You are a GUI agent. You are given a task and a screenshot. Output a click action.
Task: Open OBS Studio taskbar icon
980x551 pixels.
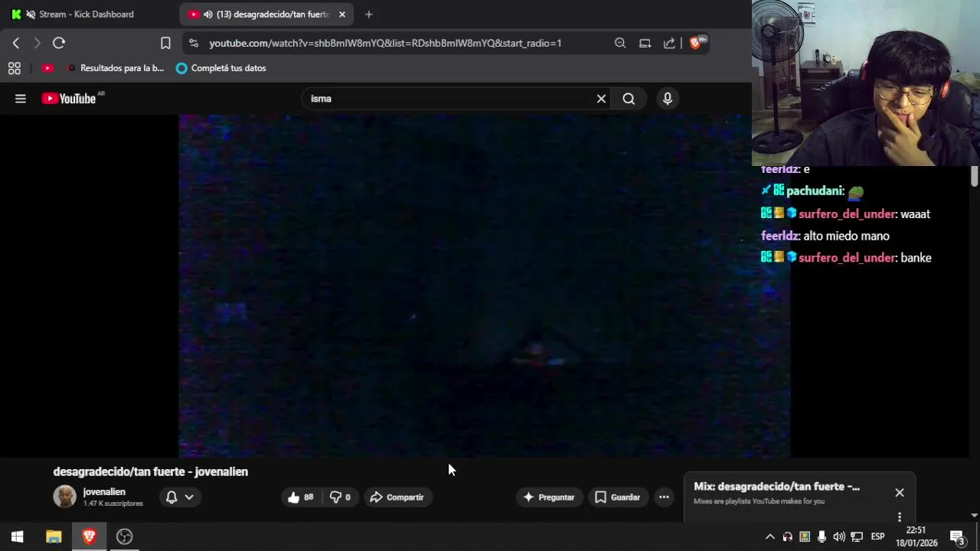pyautogui.click(x=125, y=536)
